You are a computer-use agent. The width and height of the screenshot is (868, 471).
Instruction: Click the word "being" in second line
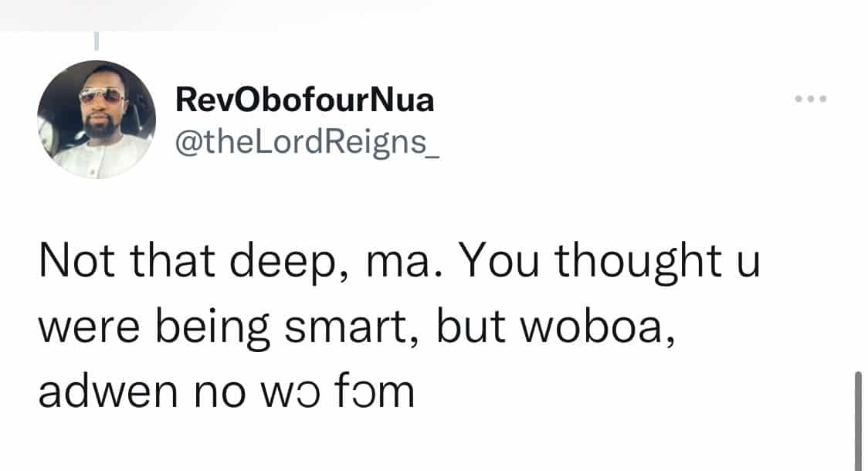[x=212, y=329]
